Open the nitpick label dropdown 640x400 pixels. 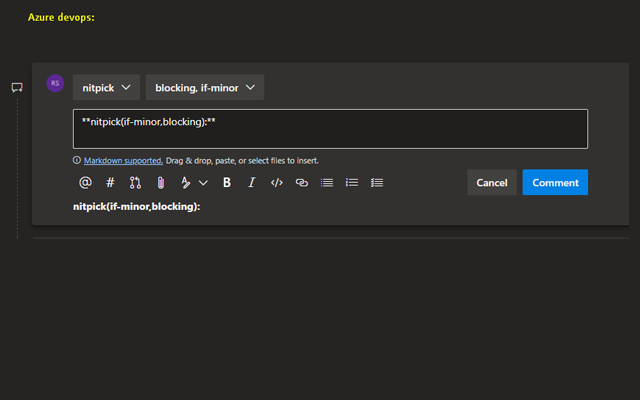point(106,87)
